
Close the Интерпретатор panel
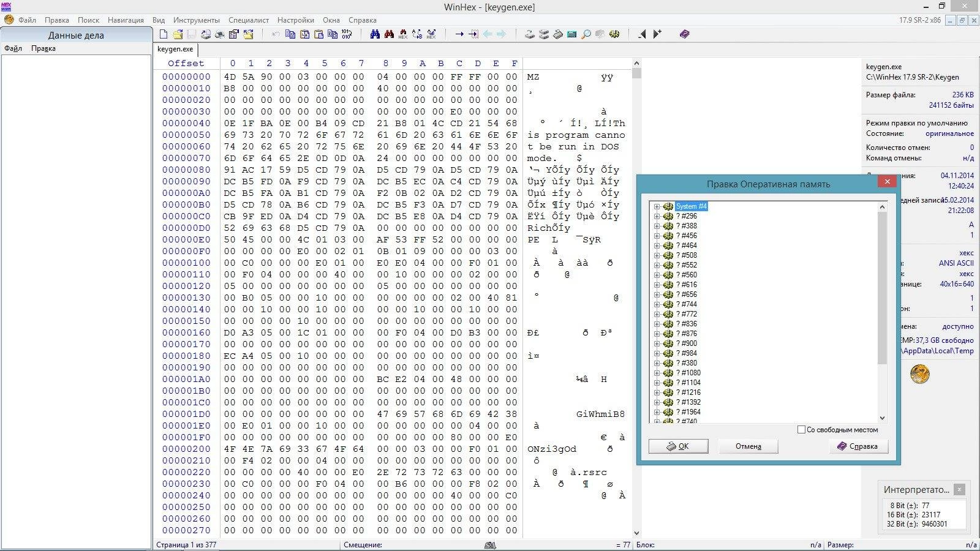[959, 489]
